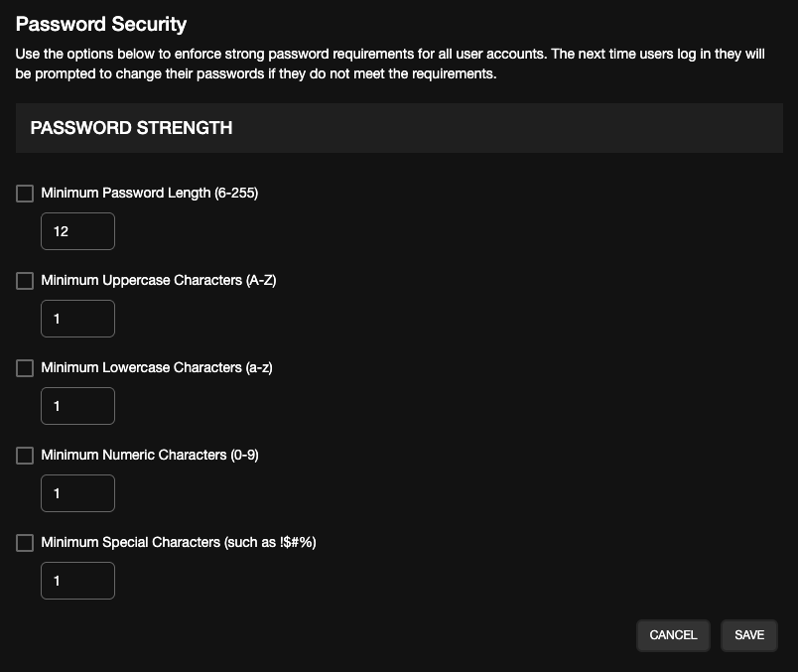Click the PASSWORD STRENGTH section header
Viewport: 798px width, 672px height.
132,128
